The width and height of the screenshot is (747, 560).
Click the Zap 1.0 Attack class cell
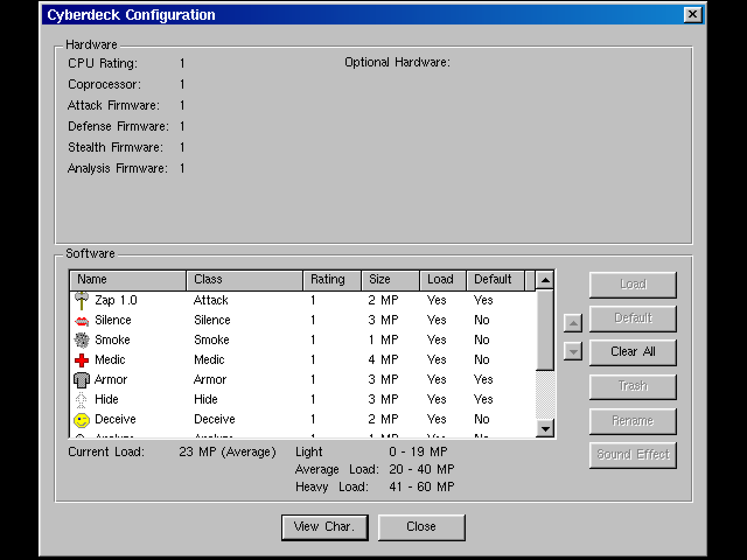pos(211,300)
